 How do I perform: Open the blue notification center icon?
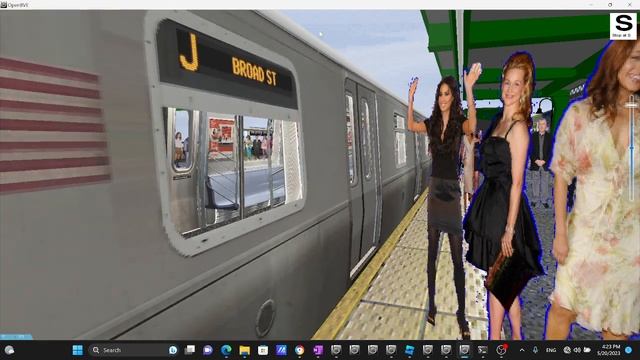coord(629,350)
